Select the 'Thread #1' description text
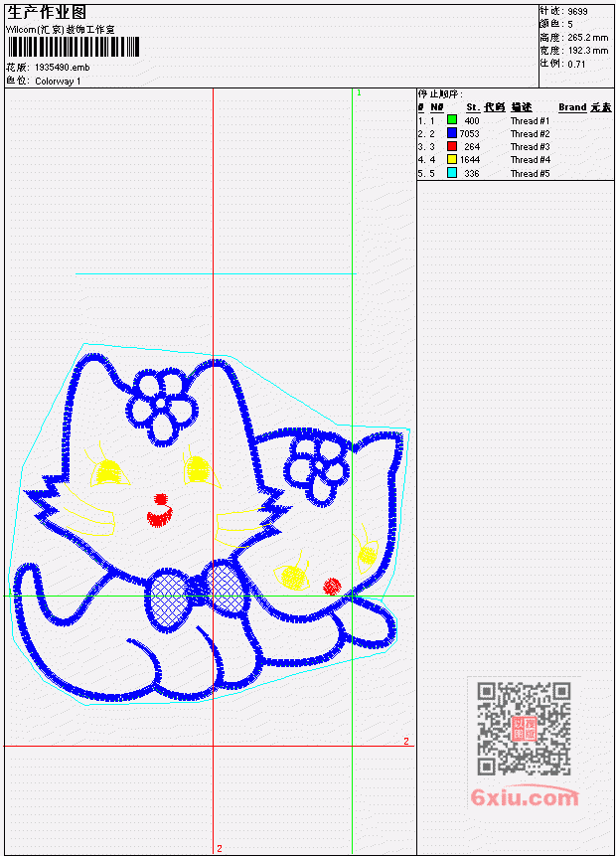The width and height of the screenshot is (616, 856). pyautogui.click(x=530, y=120)
